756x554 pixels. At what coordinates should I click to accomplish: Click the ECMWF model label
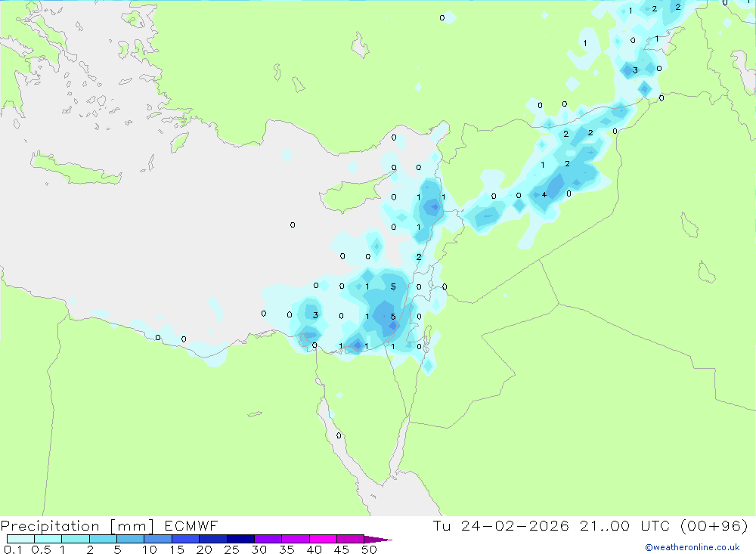[191, 526]
